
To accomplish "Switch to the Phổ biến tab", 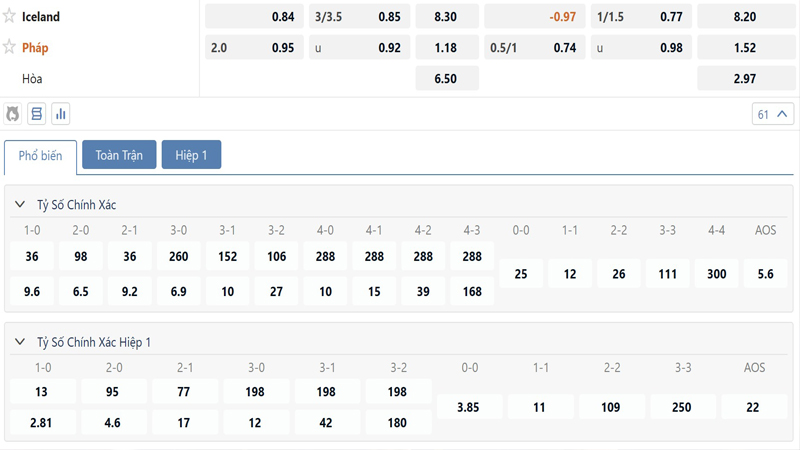I will [x=40, y=155].
